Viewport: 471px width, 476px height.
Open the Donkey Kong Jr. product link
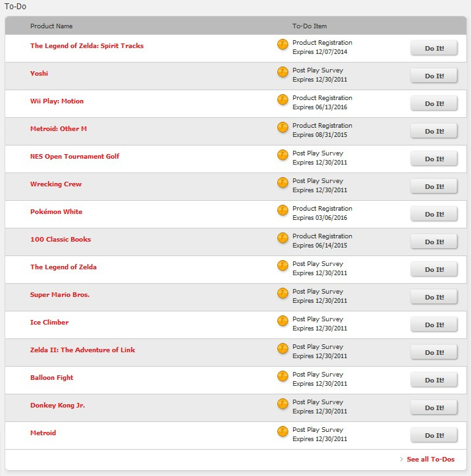57,406
